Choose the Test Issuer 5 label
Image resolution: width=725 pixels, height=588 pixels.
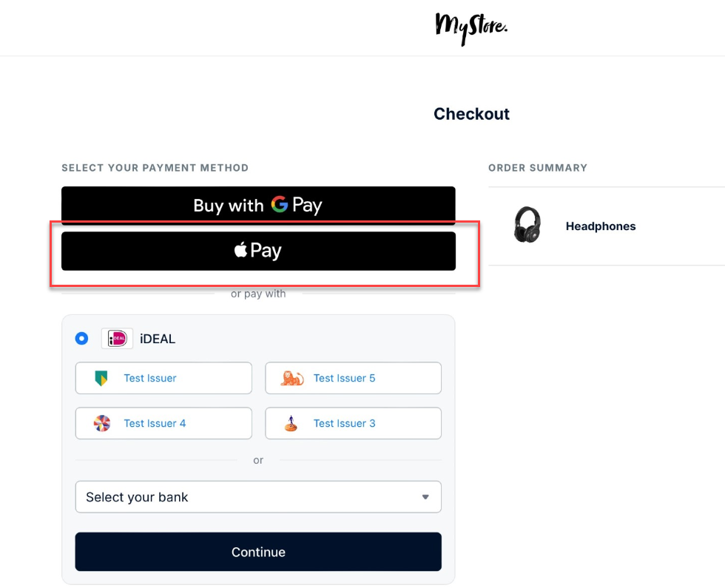pyautogui.click(x=344, y=378)
